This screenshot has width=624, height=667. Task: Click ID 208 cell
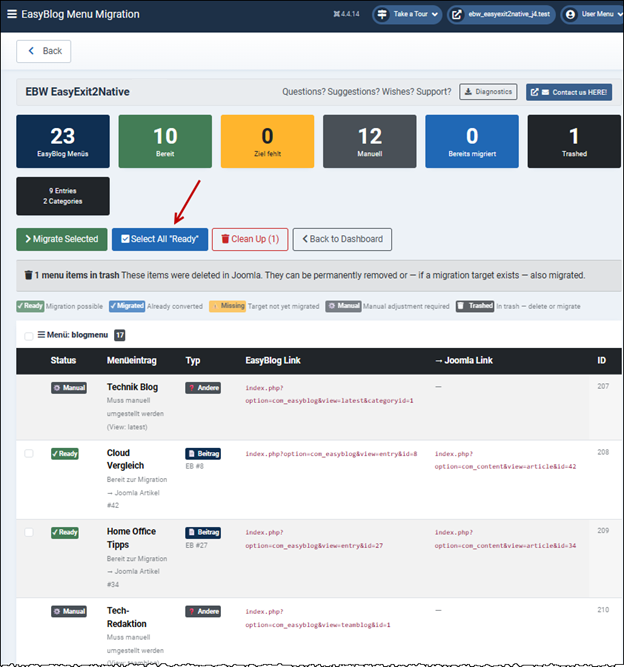point(603,452)
